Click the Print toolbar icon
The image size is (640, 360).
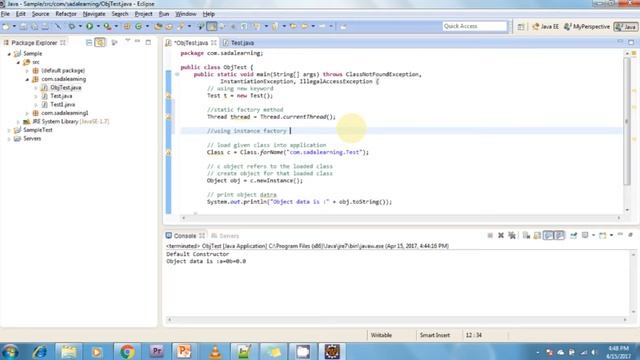tap(45, 27)
